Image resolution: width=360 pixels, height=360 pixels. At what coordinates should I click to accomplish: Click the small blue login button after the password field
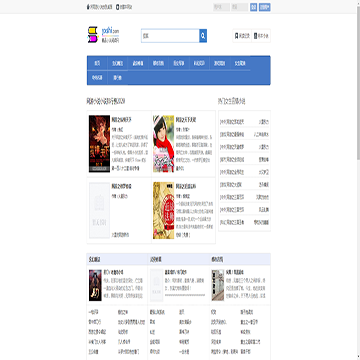click(253, 7)
